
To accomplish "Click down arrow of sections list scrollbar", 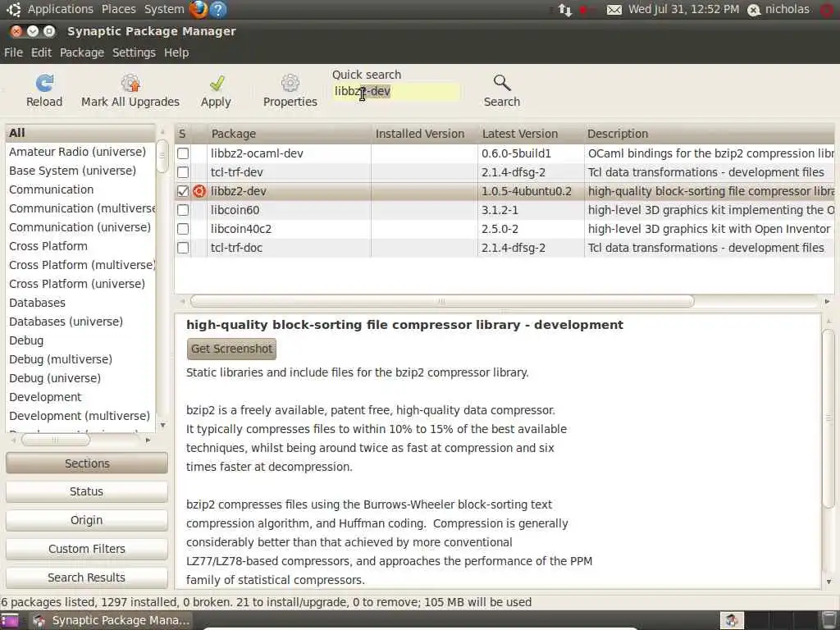I will pyautogui.click(x=162, y=425).
